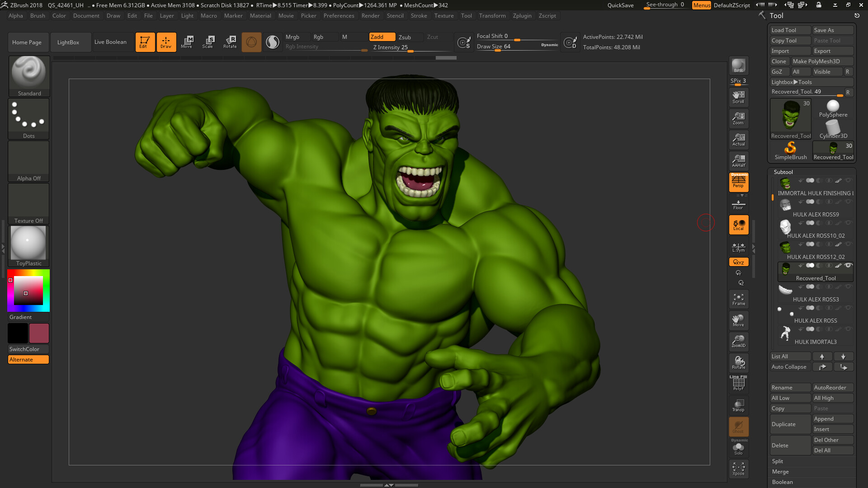The width and height of the screenshot is (868, 488).
Task: Toggle eye visibility on Recovered_Tool subtool
Action: [x=849, y=266]
